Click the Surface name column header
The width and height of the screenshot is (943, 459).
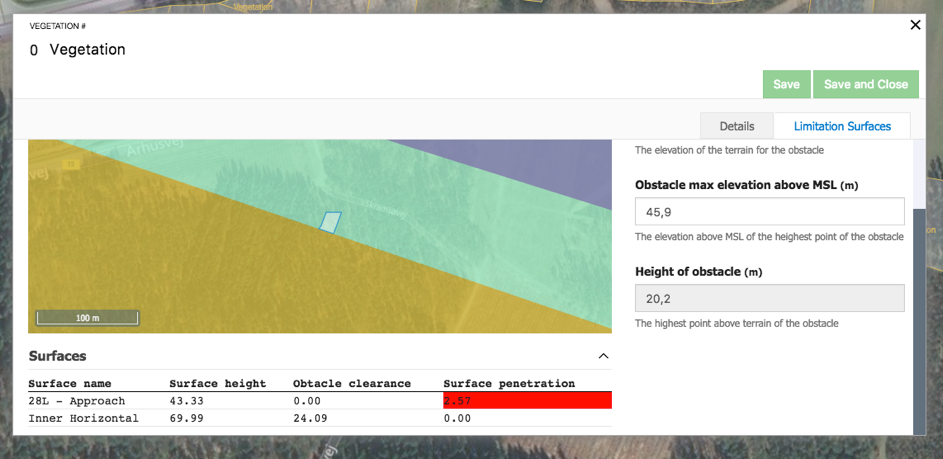click(x=70, y=383)
